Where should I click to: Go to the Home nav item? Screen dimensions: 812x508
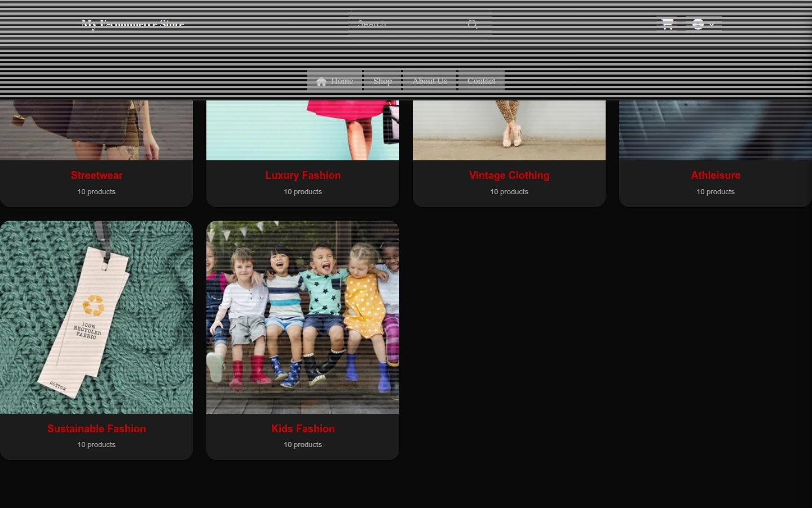click(335, 81)
